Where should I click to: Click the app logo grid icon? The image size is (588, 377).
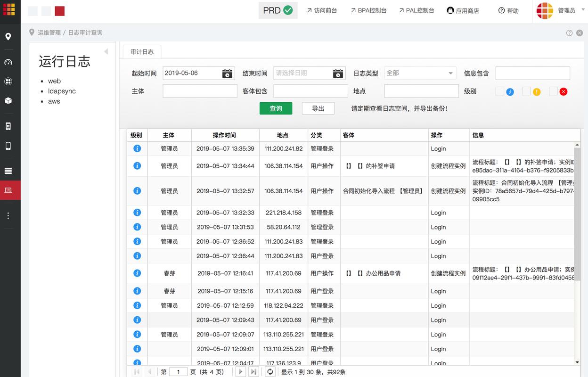pos(9,9)
